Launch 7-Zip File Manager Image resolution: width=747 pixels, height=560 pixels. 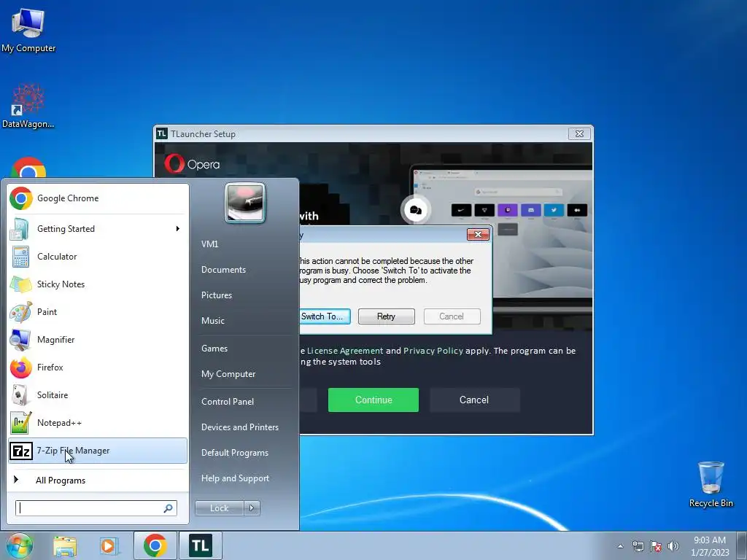(x=98, y=451)
